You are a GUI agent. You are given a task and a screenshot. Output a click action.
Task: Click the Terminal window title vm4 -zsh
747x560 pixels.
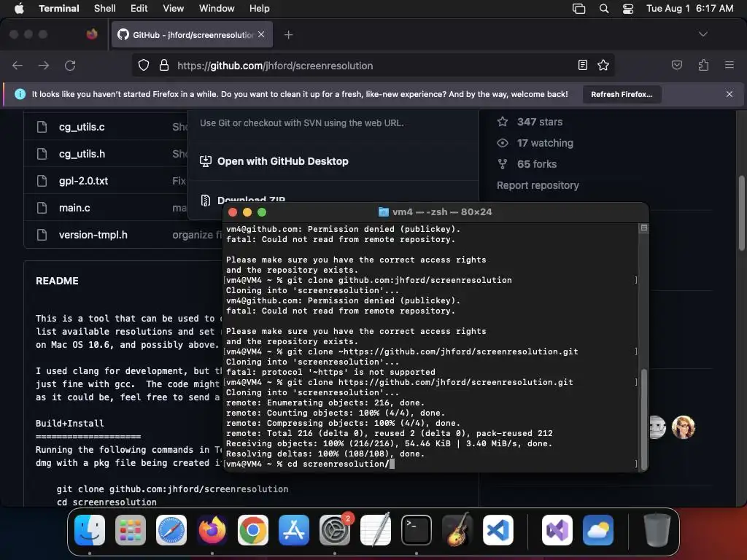tap(436, 212)
